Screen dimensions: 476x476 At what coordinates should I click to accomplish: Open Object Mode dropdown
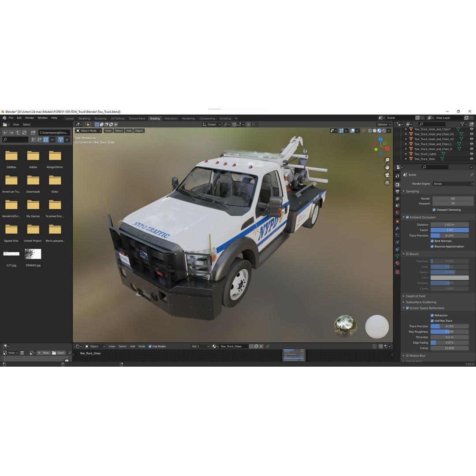[88, 131]
